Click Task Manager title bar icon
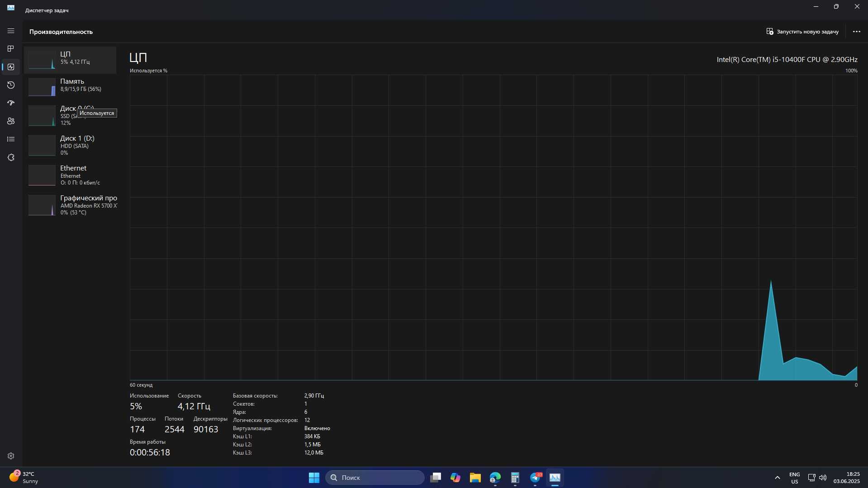 coord(11,8)
